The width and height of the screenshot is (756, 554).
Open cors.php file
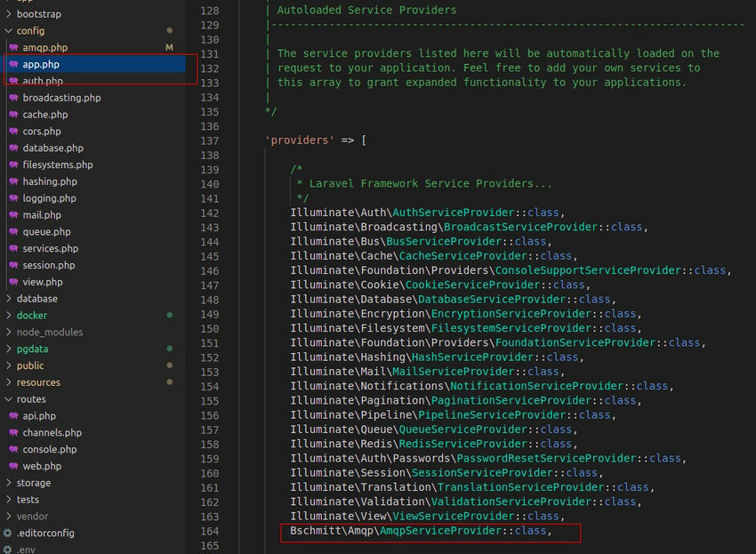point(42,131)
